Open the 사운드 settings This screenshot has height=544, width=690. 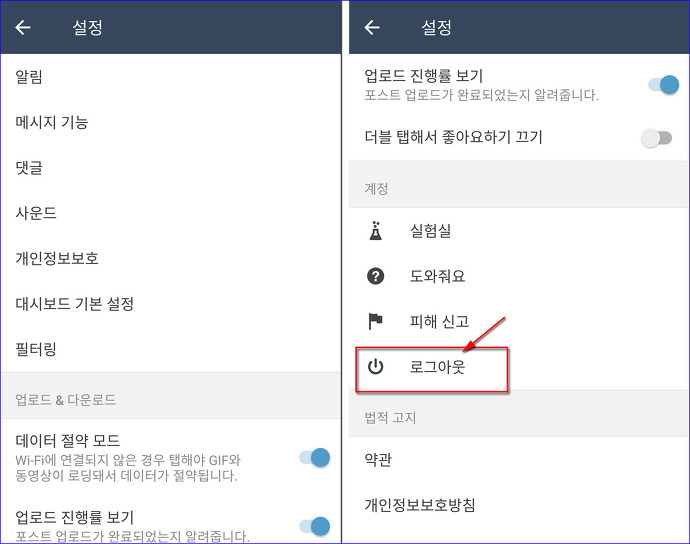171,213
